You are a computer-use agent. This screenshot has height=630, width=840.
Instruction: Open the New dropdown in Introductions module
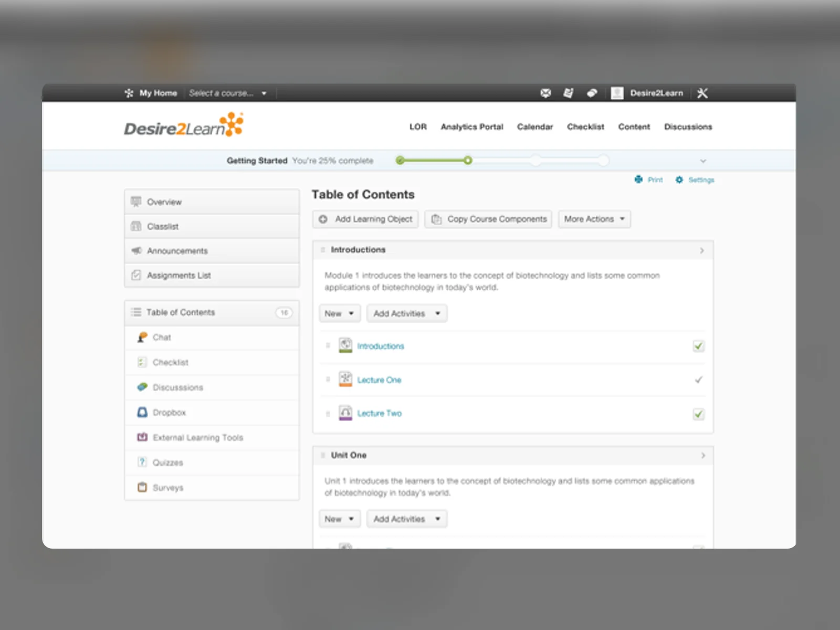(340, 313)
